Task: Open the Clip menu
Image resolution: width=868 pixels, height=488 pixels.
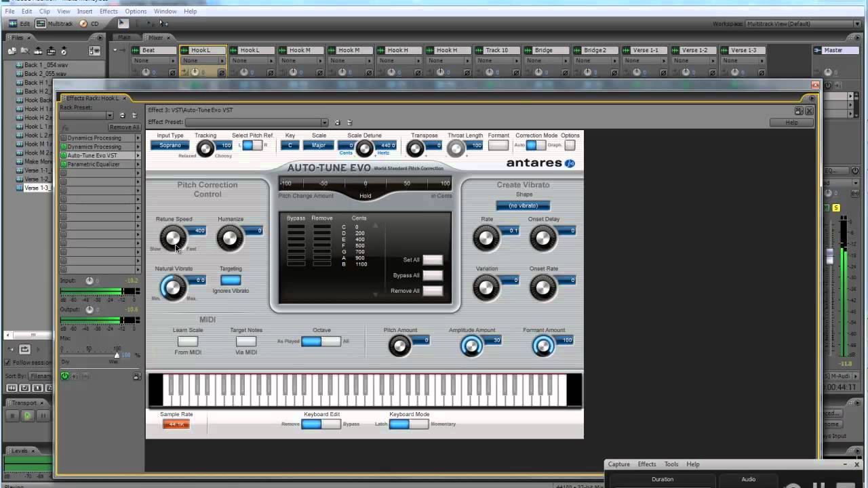Action: click(x=45, y=12)
